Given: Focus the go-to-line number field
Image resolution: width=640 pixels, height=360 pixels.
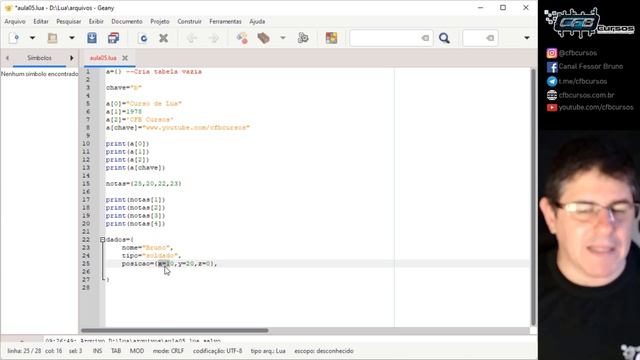Looking at the screenshot, I should click(x=480, y=38).
